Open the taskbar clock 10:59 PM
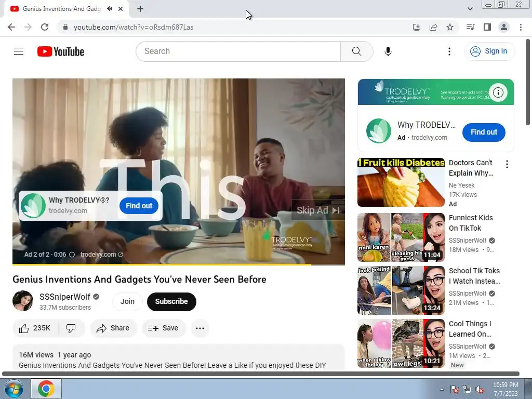 click(506, 389)
